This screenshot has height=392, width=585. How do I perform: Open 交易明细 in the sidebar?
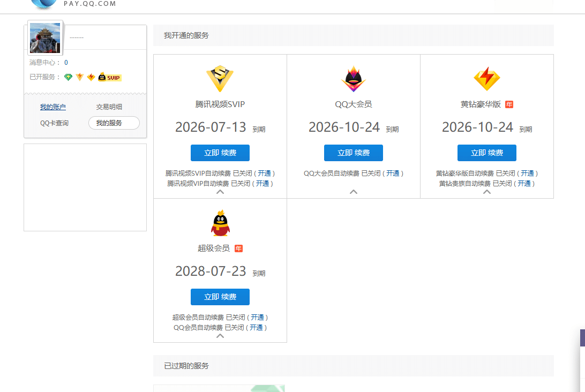click(109, 107)
